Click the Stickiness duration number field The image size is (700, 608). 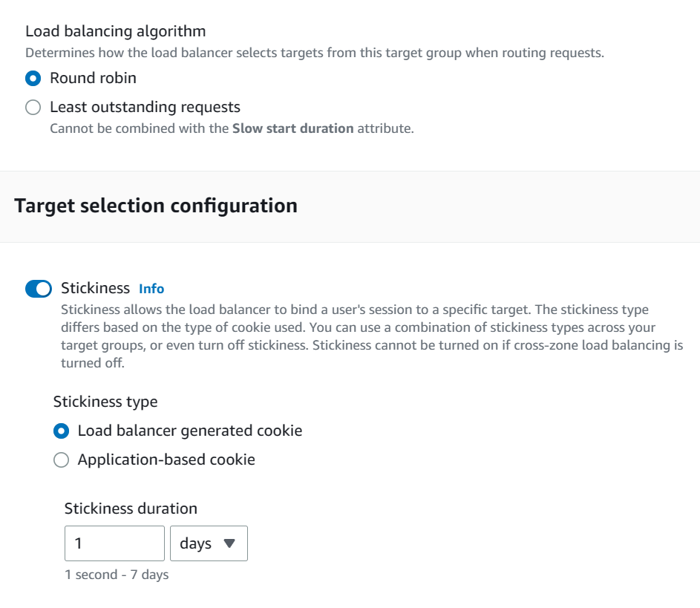point(114,543)
